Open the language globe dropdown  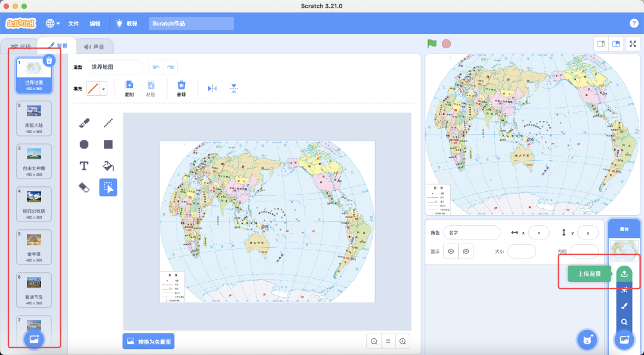tap(52, 23)
